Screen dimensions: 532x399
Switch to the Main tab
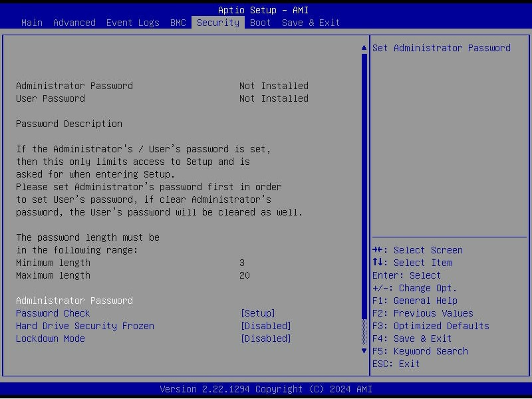coord(31,22)
